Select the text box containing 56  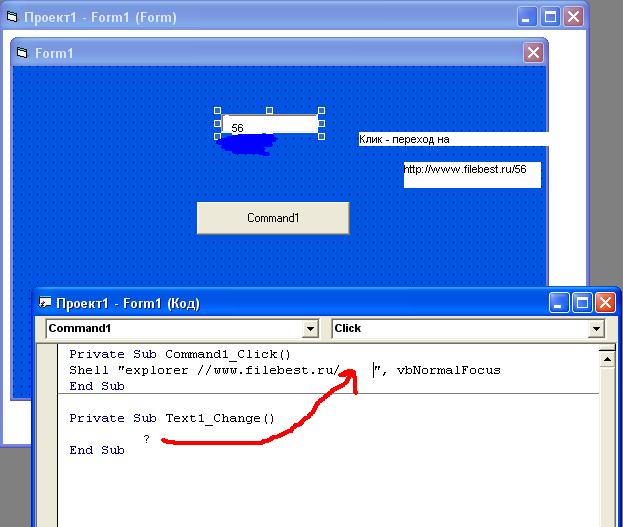(269, 126)
